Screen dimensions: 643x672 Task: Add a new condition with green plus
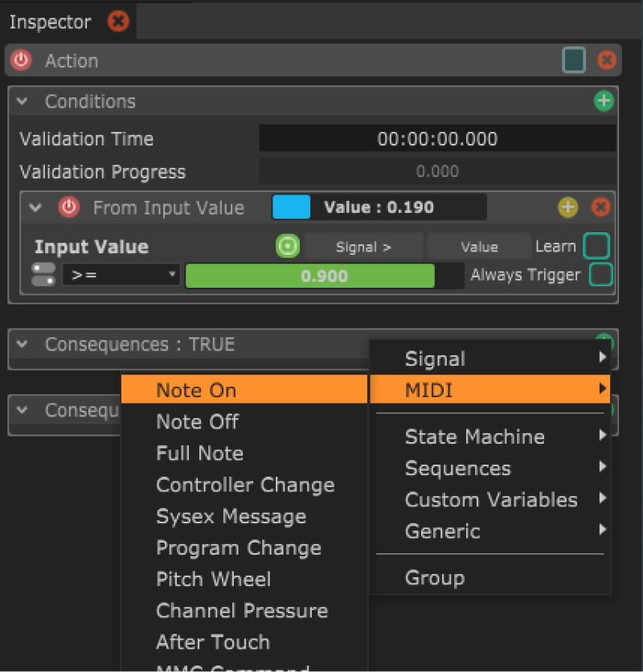(603, 101)
